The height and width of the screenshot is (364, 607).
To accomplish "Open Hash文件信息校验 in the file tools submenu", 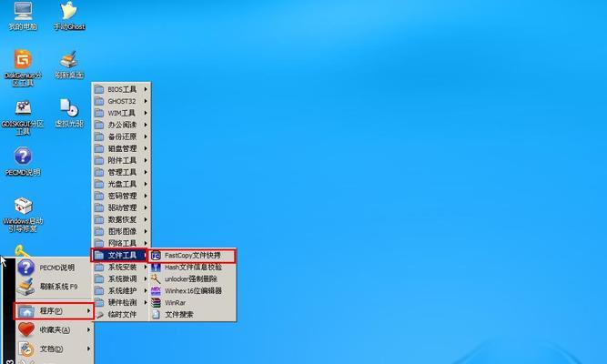I will pyautogui.click(x=192, y=268).
